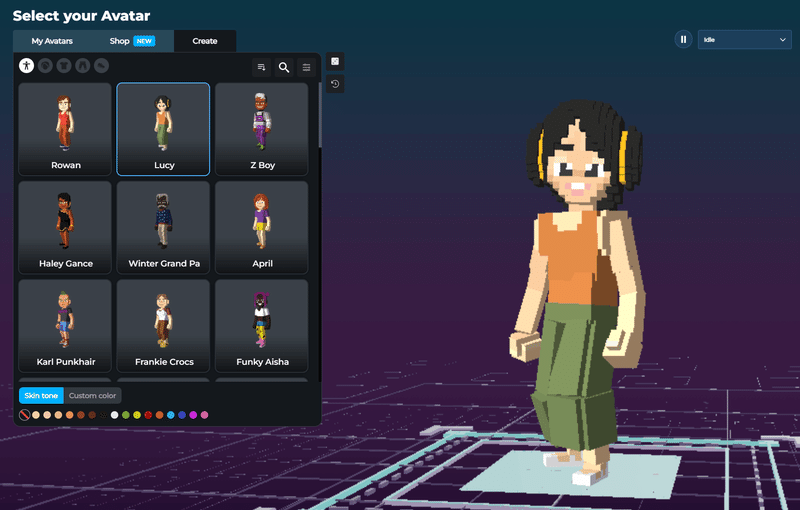The image size is (800, 510).
Task: Revert changes with history icon
Action: click(335, 84)
